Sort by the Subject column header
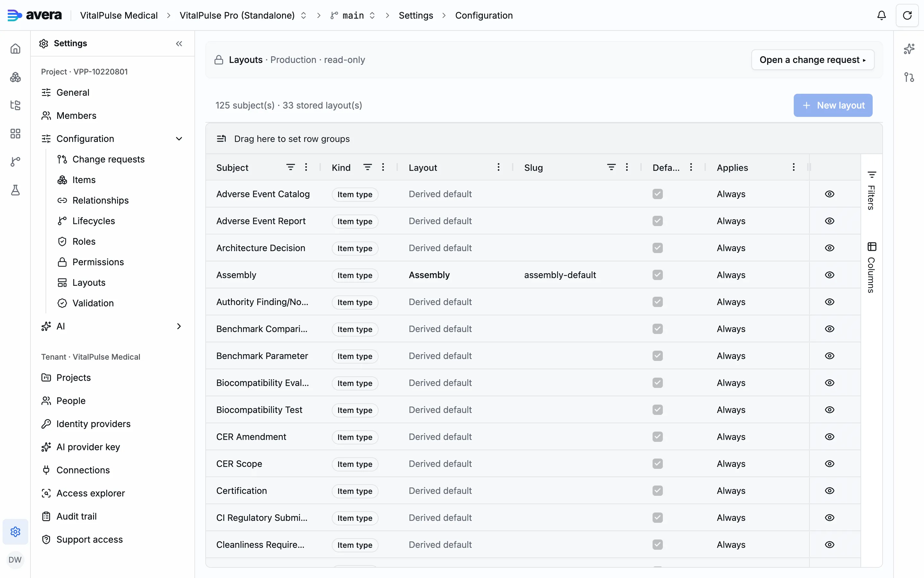This screenshot has width=924, height=578. 232,167
